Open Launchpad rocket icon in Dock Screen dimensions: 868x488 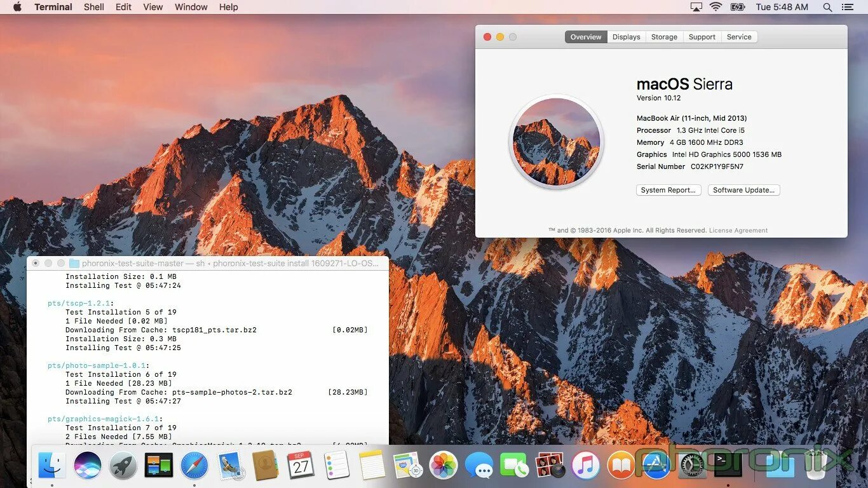point(123,466)
